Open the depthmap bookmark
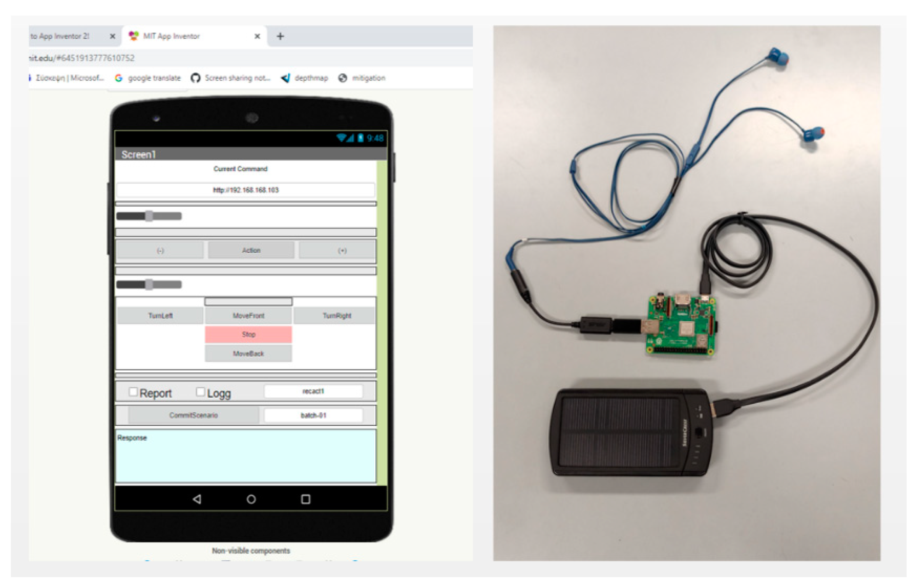 click(x=305, y=78)
